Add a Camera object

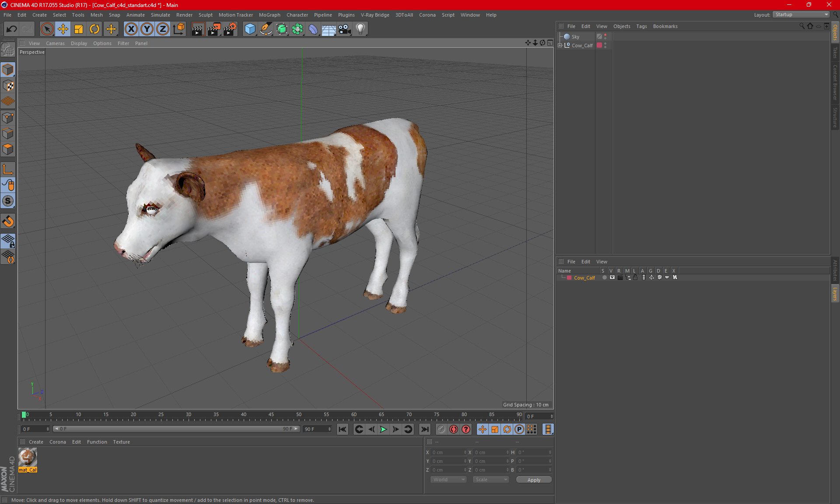(345, 29)
